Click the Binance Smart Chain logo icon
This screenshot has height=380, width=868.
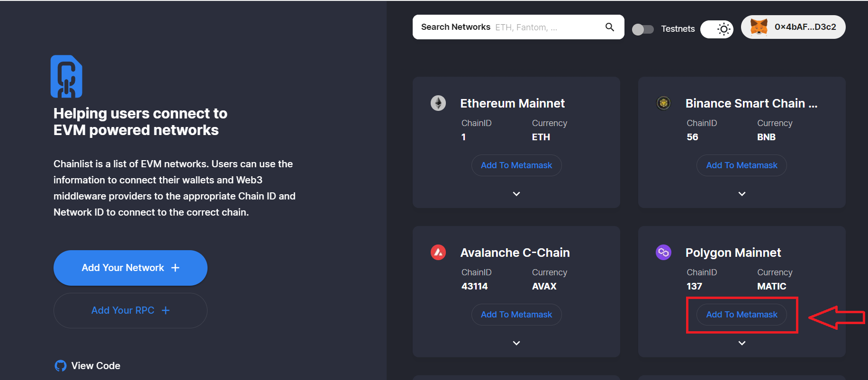663,103
